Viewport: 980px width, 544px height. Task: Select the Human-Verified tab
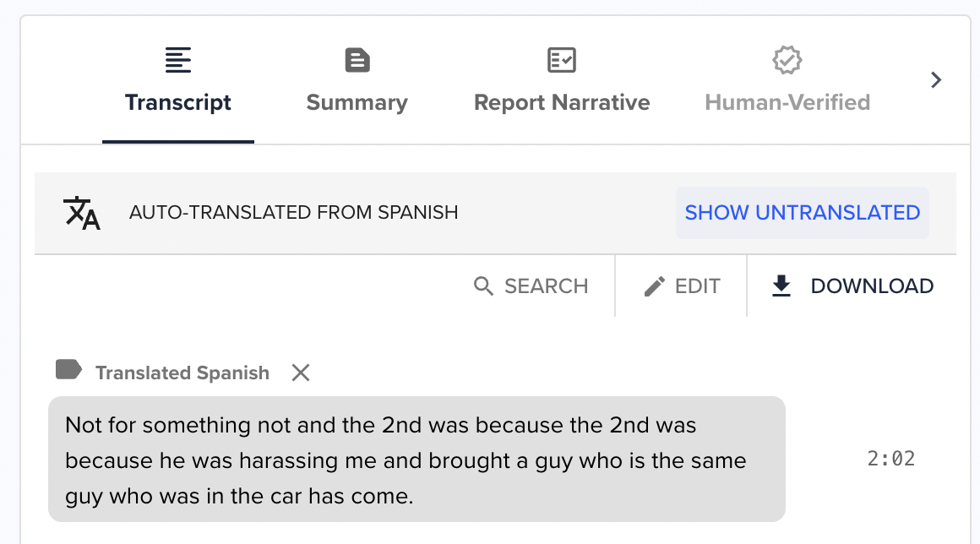(x=787, y=102)
